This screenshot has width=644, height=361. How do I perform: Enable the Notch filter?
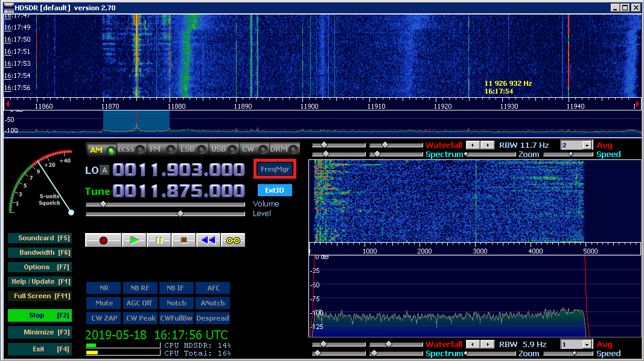[x=176, y=303]
